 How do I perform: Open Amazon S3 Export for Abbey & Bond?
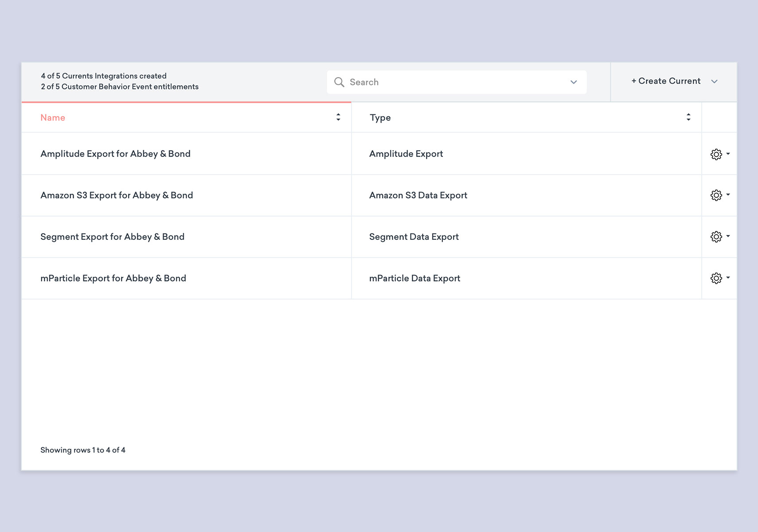coord(117,196)
